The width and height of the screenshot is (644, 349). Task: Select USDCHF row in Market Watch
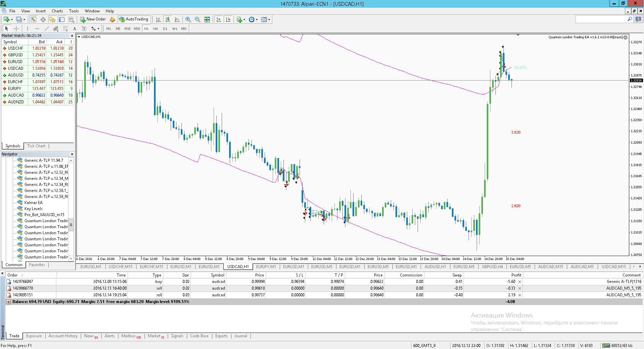pos(38,48)
